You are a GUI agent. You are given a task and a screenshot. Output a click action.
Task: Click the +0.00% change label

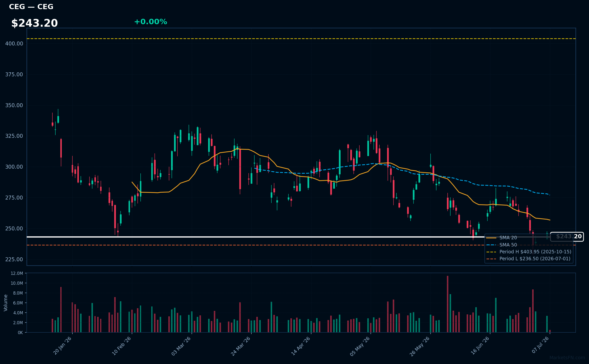(x=151, y=22)
